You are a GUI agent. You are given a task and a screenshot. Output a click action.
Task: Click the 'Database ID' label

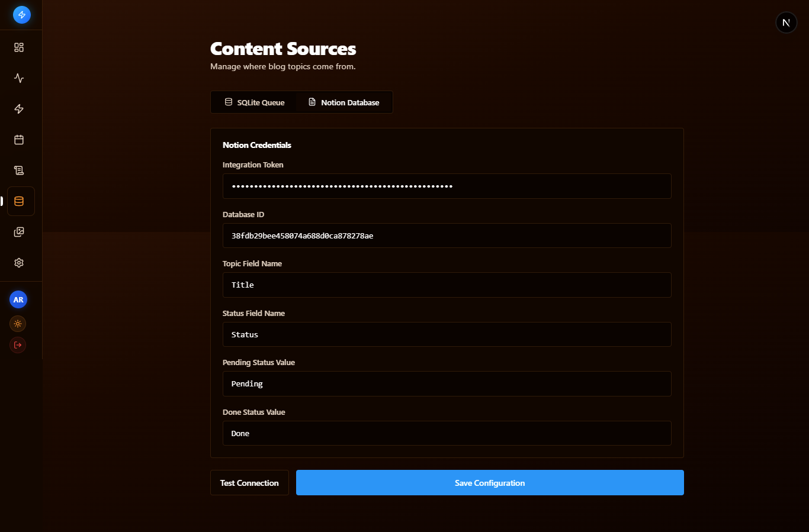pyautogui.click(x=243, y=214)
